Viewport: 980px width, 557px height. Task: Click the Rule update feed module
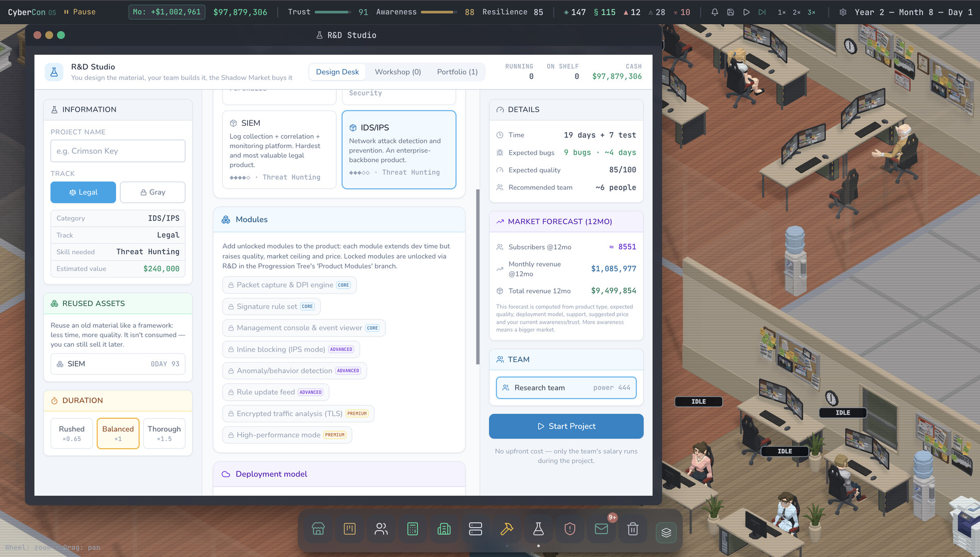275,392
